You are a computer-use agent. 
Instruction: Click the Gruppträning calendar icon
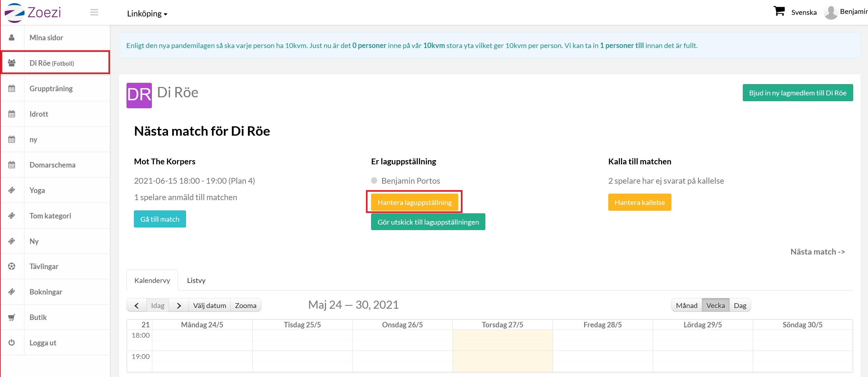[12, 88]
